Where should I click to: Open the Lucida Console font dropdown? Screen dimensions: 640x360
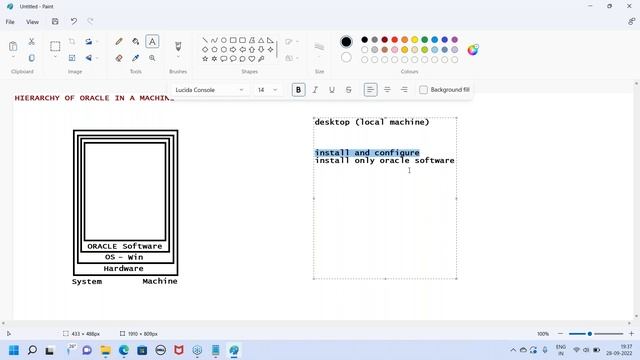point(209,90)
